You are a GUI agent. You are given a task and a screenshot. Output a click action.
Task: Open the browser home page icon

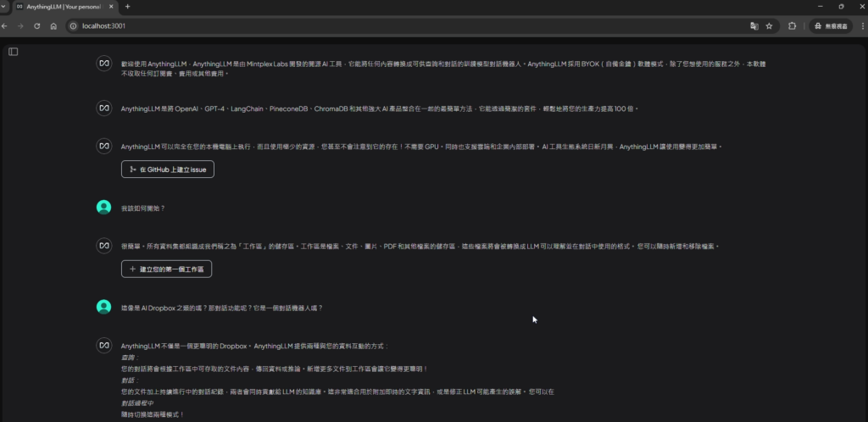pyautogui.click(x=53, y=26)
